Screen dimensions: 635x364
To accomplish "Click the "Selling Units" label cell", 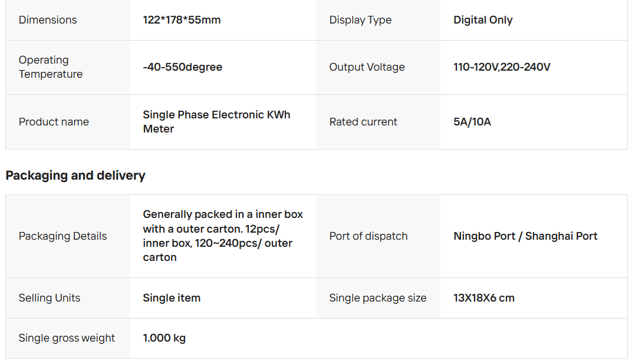I will 50,298.
